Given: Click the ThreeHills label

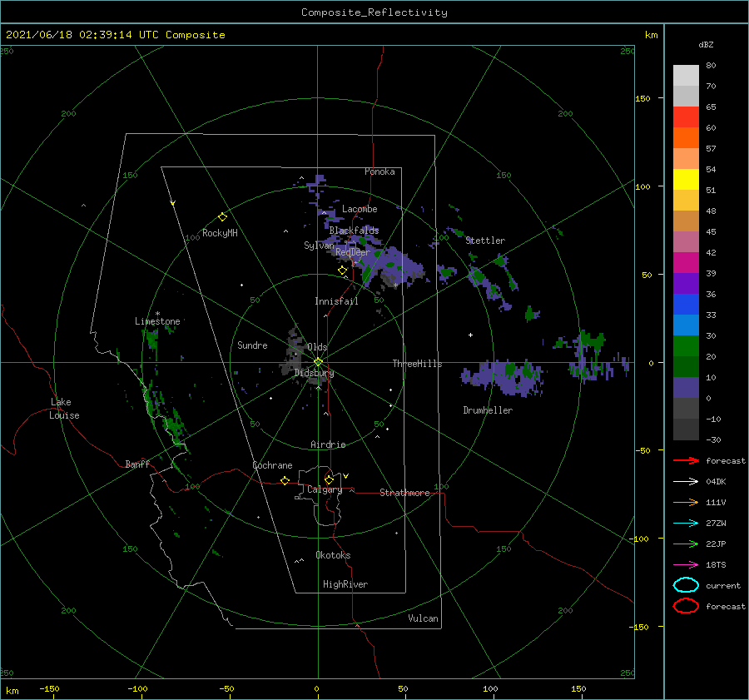Looking at the screenshot, I should click(417, 364).
